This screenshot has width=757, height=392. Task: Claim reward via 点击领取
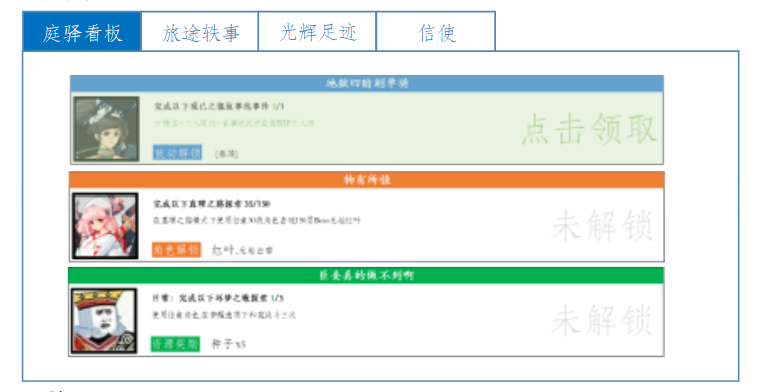pyautogui.click(x=589, y=129)
